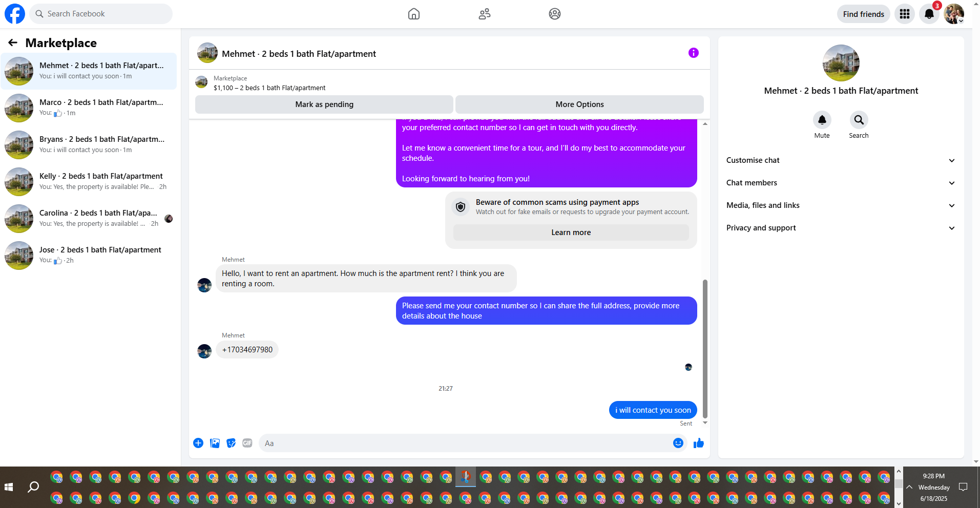
Task: Open the Windows notification center
Action: pos(963,487)
